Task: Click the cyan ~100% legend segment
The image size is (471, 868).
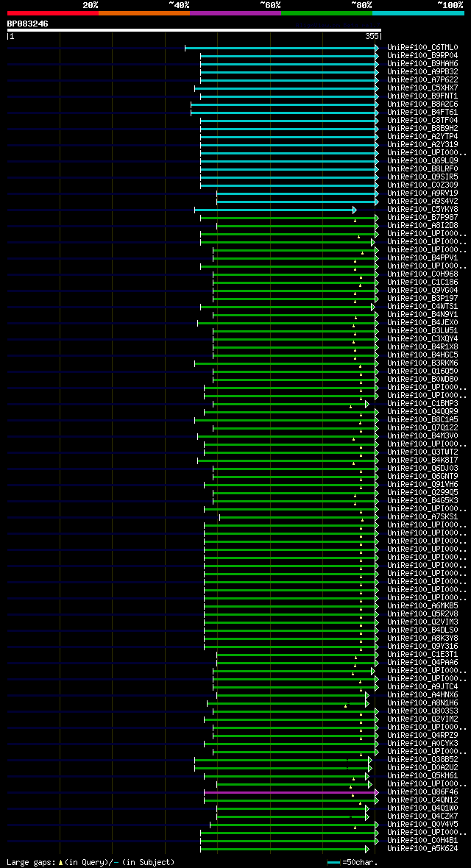Action: click(418, 13)
